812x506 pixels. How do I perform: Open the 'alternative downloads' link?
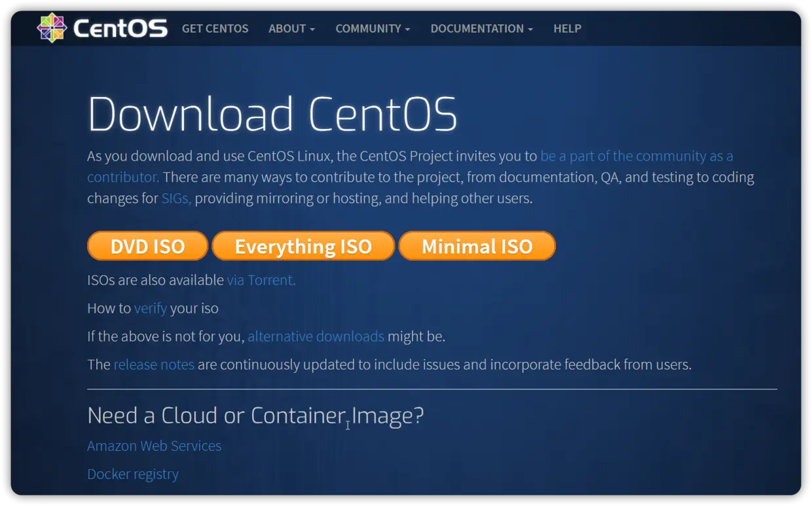pos(316,336)
